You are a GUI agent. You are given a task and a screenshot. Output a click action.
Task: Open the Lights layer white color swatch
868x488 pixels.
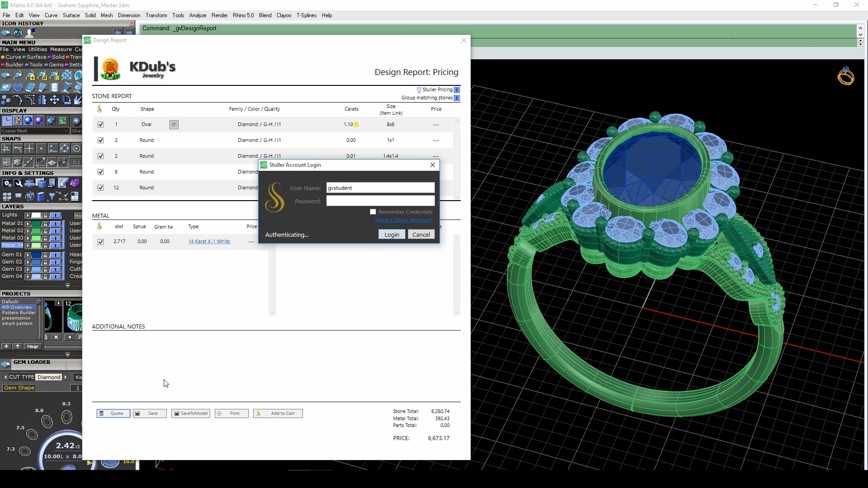coord(36,216)
